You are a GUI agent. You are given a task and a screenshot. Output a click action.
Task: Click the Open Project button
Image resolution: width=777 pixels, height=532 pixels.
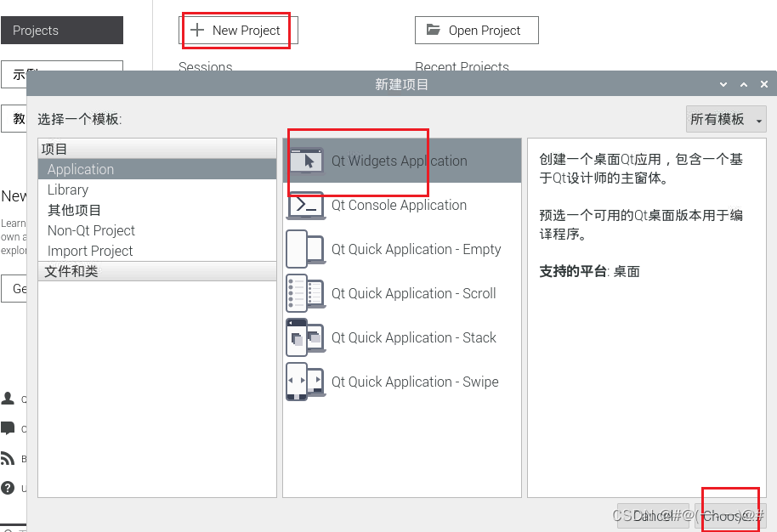pos(477,31)
